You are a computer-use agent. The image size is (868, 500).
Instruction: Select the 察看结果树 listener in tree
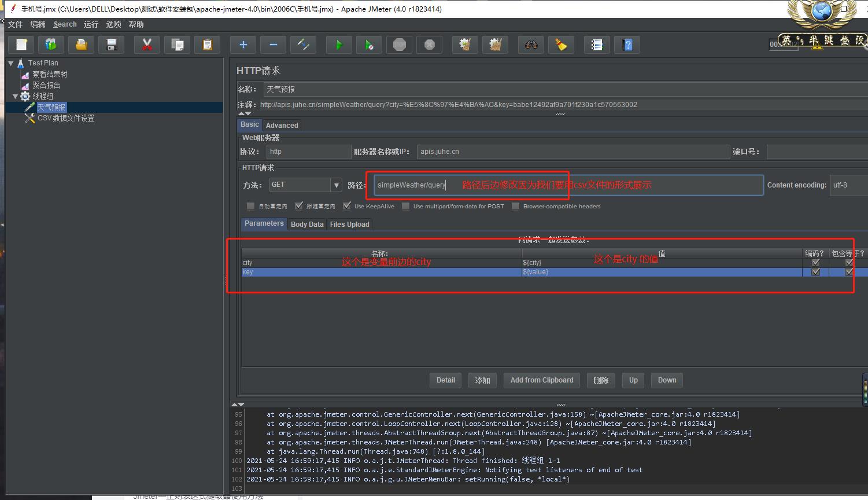point(50,74)
